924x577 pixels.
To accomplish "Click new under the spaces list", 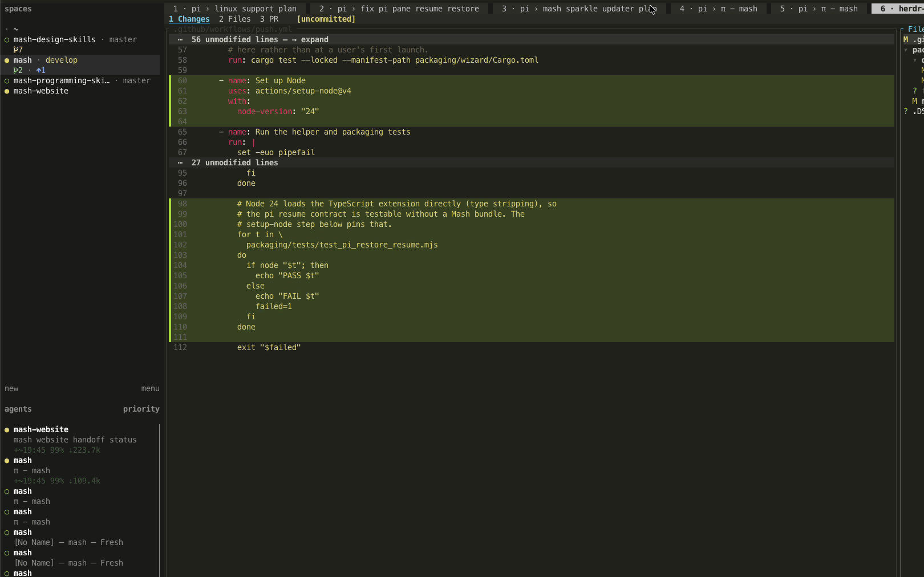I will pyautogui.click(x=11, y=389).
